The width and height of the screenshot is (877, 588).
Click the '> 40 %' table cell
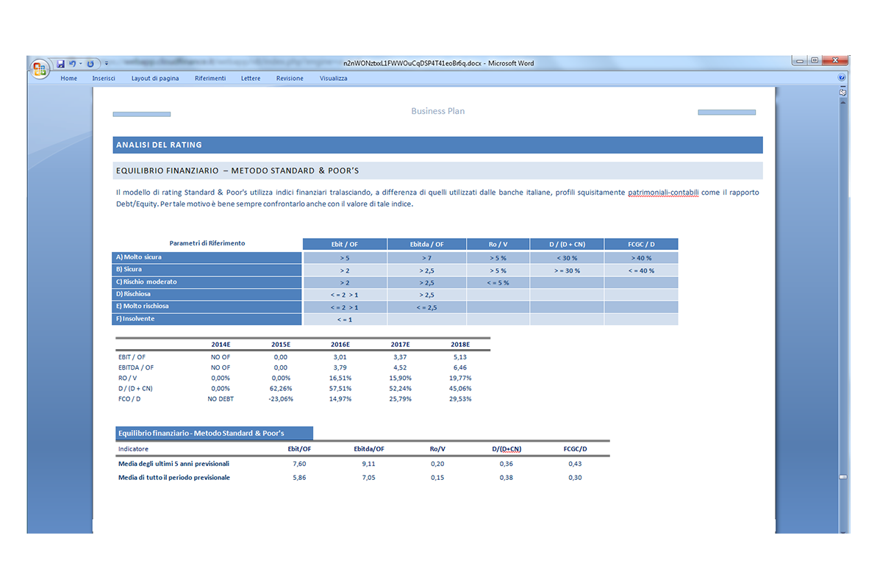tap(641, 259)
